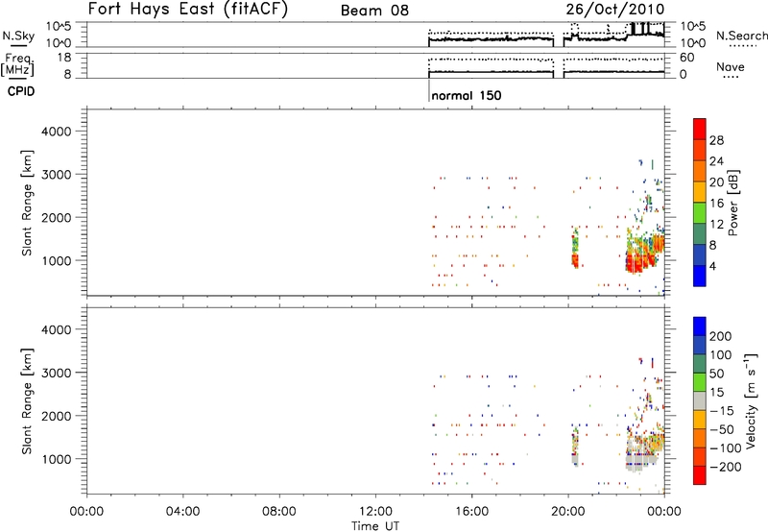
Task: Click the 'Power [dB]' colorbar label
Action: [x=732, y=203]
